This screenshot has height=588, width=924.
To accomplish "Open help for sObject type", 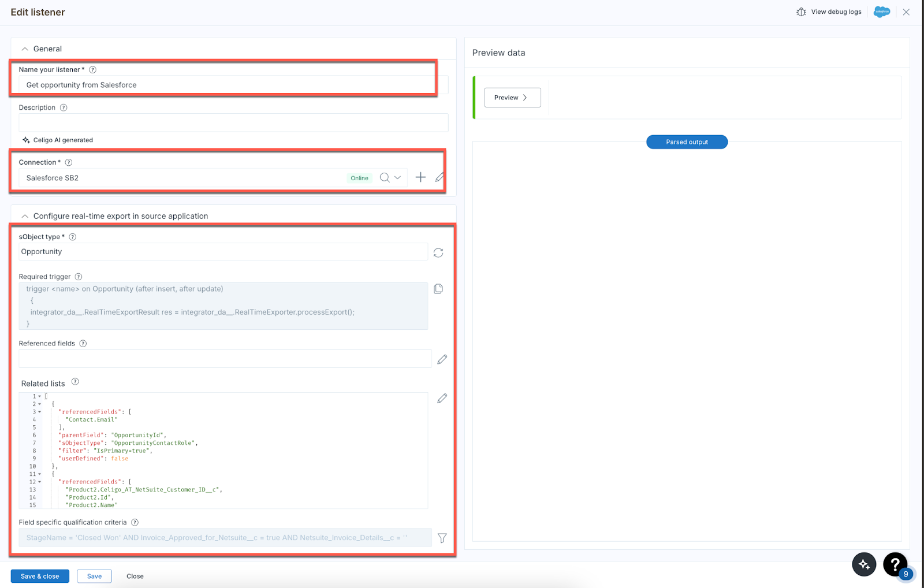I will point(73,237).
